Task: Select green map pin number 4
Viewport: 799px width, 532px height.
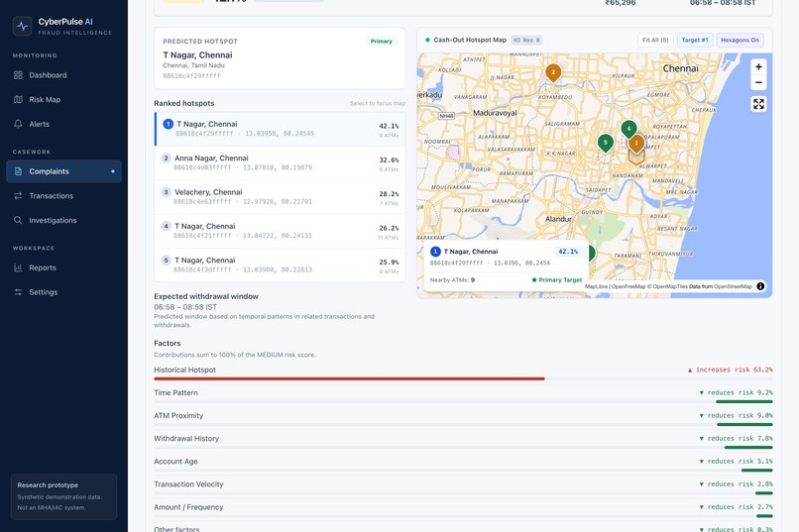Action: coord(628,129)
